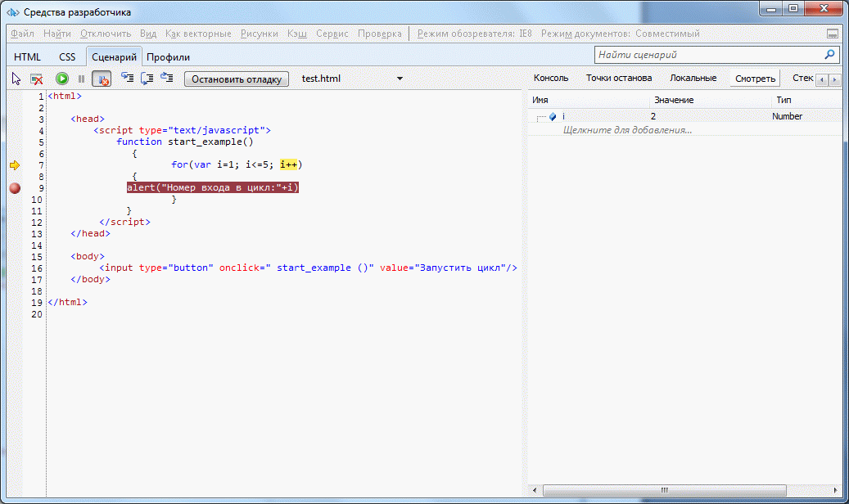Remove the red breakpoint on line 9

click(x=16, y=188)
